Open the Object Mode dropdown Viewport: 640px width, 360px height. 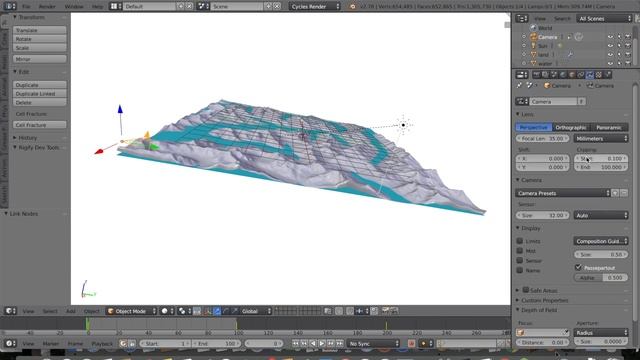coord(131,311)
